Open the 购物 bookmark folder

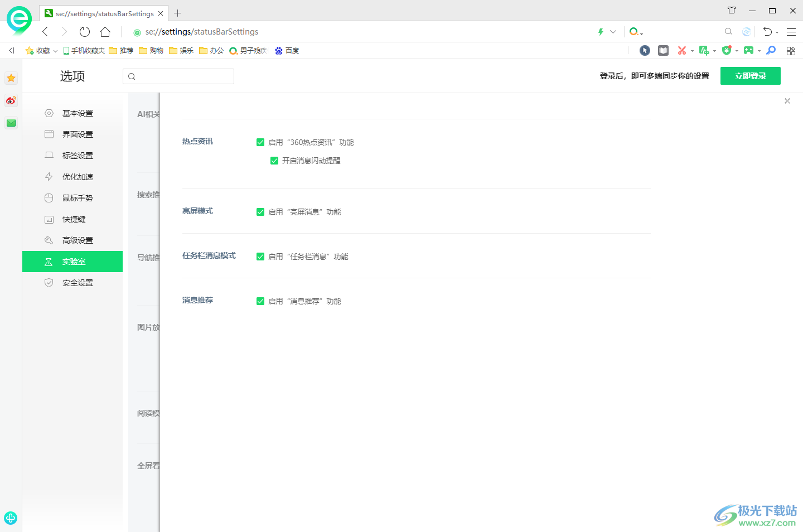151,51
